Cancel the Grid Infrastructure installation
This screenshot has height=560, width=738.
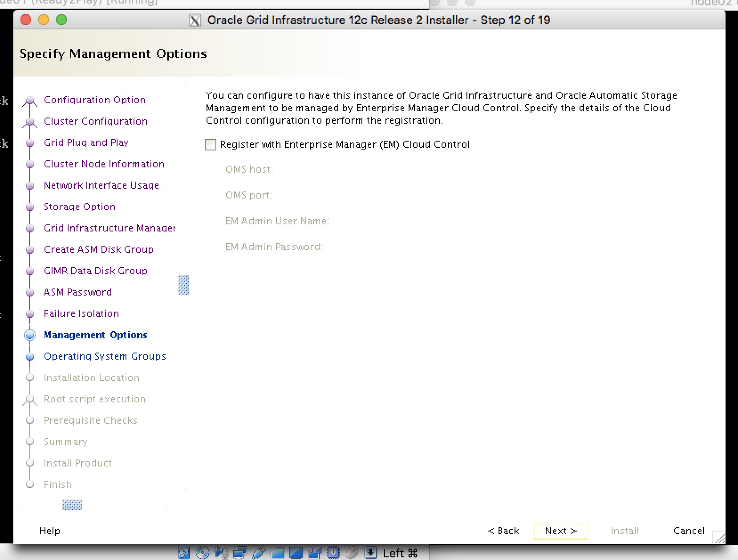click(x=689, y=531)
